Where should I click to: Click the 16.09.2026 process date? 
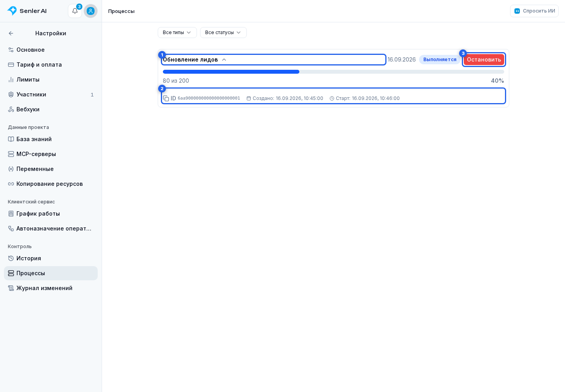tap(402, 60)
